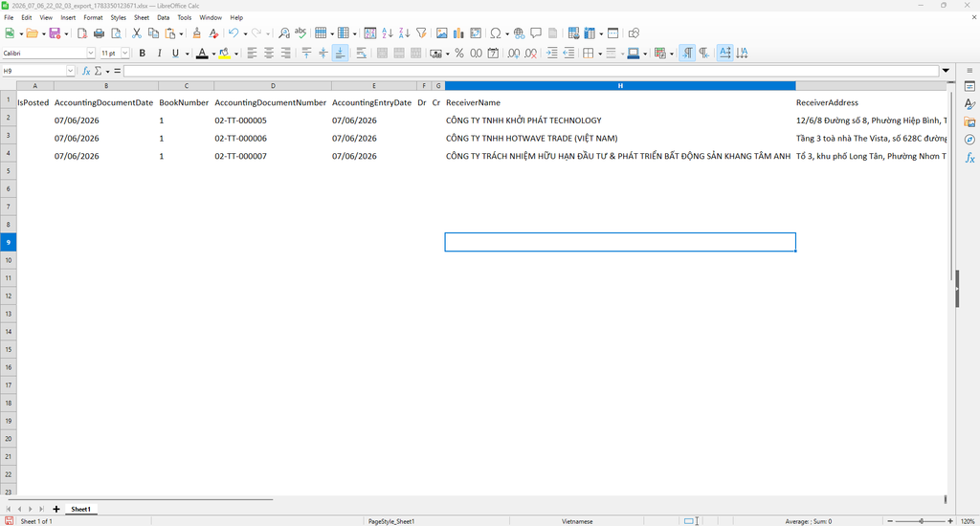Apply yellow background color swatch
Image resolution: width=980 pixels, height=526 pixels.
[x=224, y=54]
